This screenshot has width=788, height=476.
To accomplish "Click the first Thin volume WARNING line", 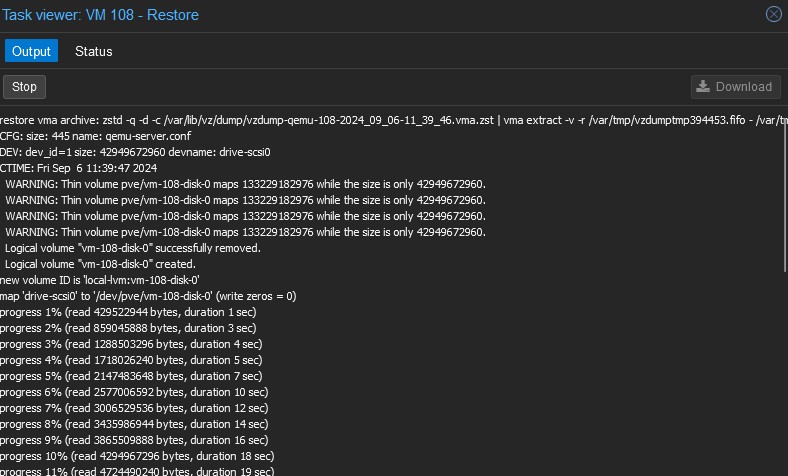I will click(x=245, y=184).
